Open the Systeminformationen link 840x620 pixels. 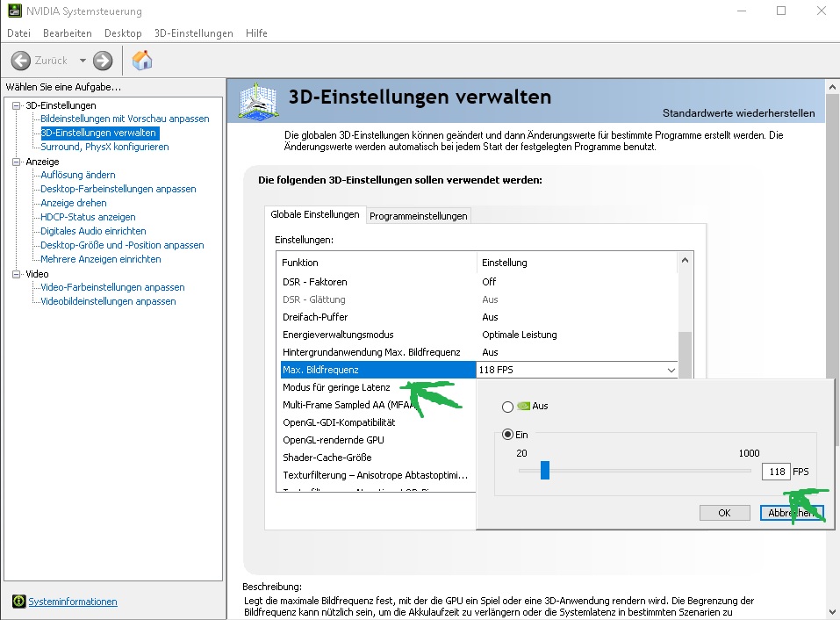click(x=73, y=602)
